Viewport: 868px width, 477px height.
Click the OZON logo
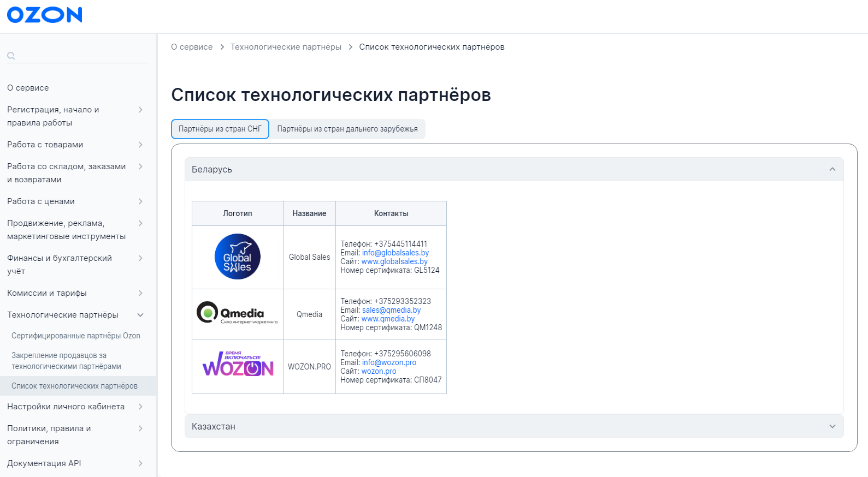point(44,15)
